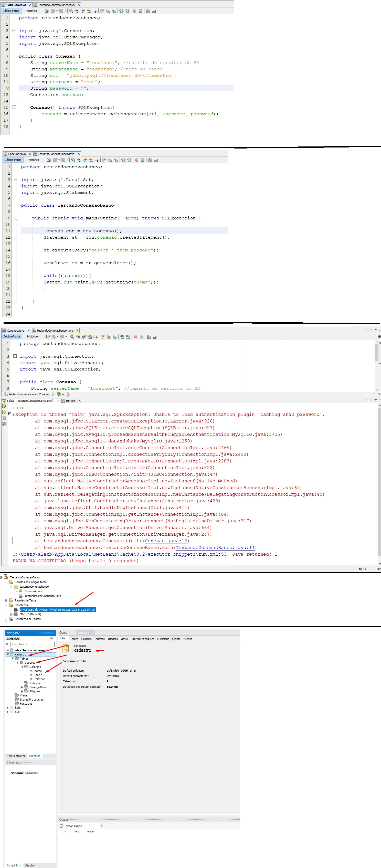Switch to the Events tab
Image resolution: width=381 pixels, height=868 pixels.
pos(188,639)
